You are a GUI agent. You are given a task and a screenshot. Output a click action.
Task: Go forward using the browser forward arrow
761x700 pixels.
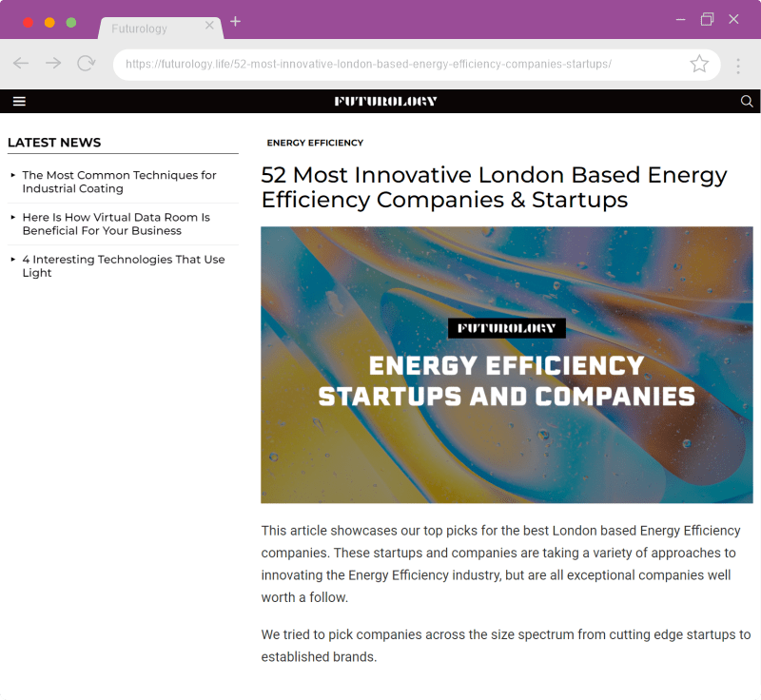[53, 64]
